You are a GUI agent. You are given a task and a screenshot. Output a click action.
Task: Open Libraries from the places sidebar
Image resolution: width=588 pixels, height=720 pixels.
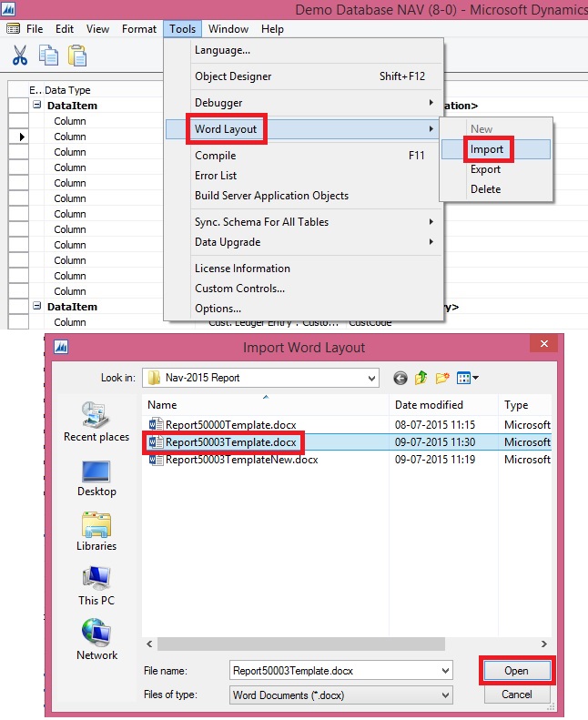96,532
